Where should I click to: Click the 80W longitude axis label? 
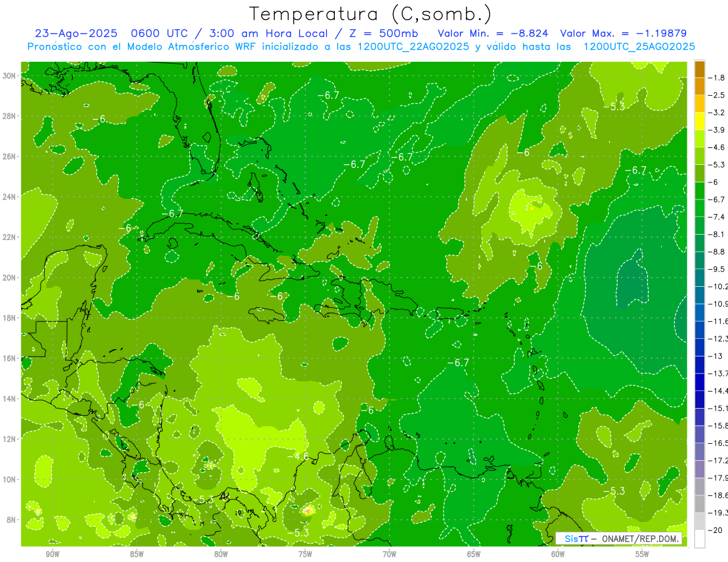221,555
